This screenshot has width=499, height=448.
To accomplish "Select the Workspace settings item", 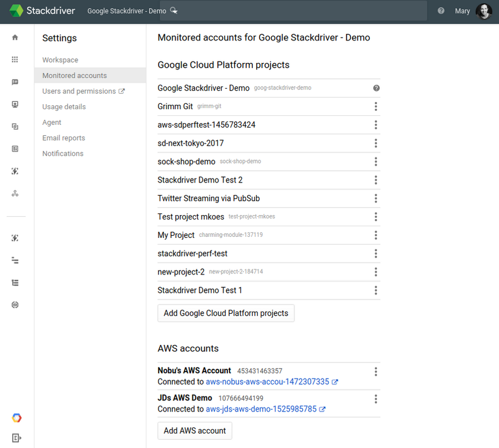I will [x=90, y=60].
